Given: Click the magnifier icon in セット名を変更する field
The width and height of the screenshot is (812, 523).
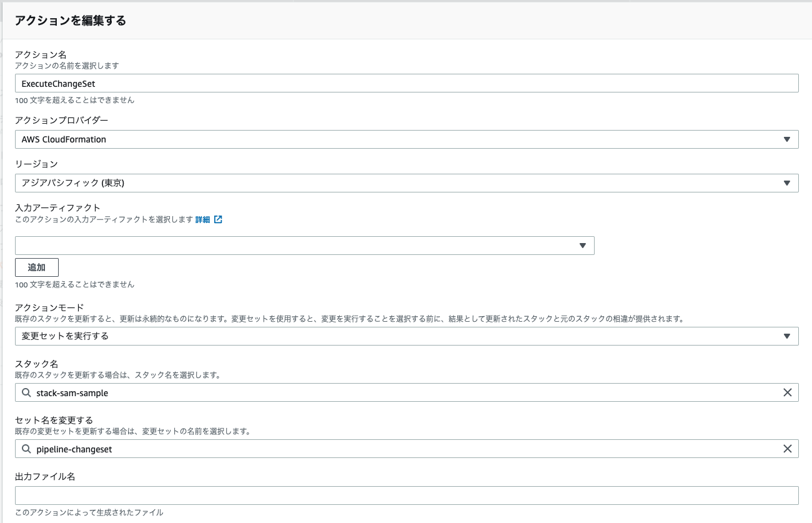Looking at the screenshot, I should pyautogui.click(x=26, y=449).
